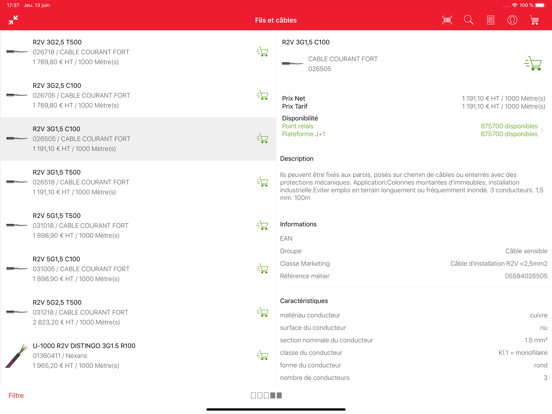Open the Filtre filter option
The width and height of the screenshot is (552, 414).
[x=16, y=395]
